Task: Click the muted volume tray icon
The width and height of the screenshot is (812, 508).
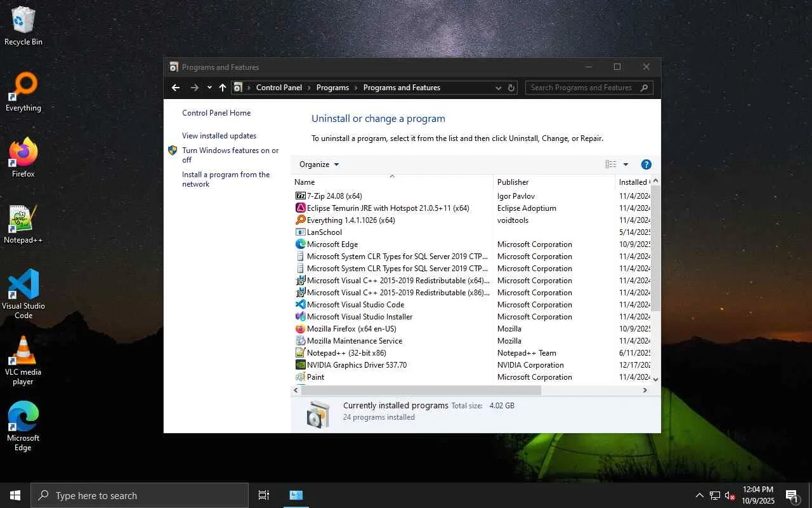Action: click(x=730, y=495)
